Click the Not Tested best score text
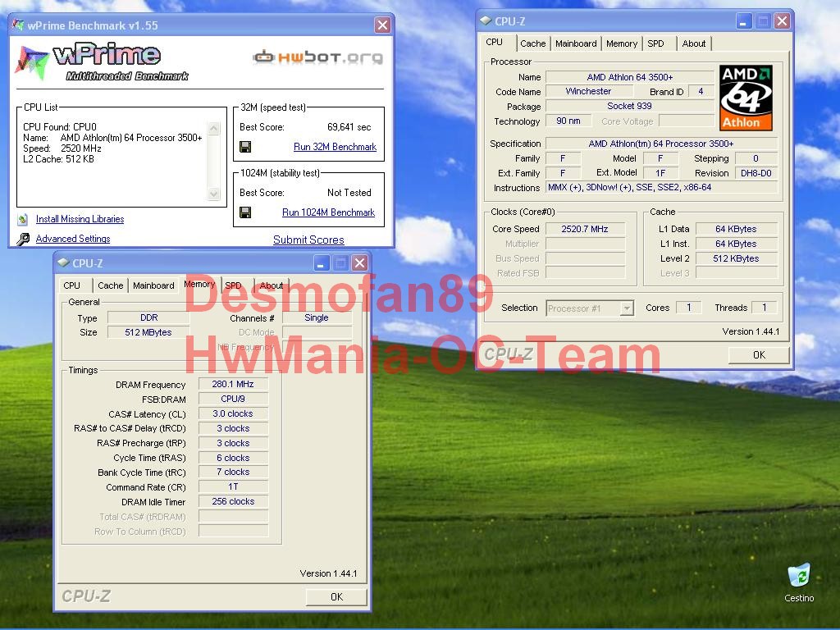Viewport: 840px width, 630px height. 349,193
